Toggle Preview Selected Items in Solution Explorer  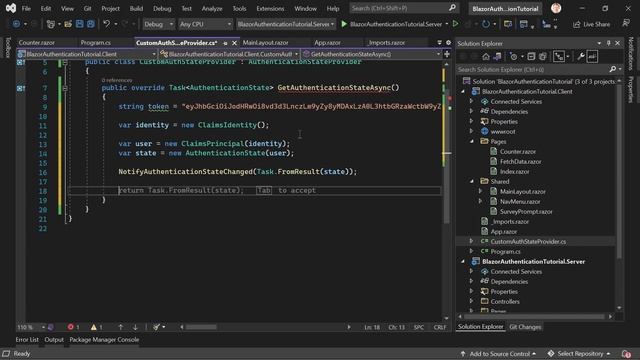(592, 56)
